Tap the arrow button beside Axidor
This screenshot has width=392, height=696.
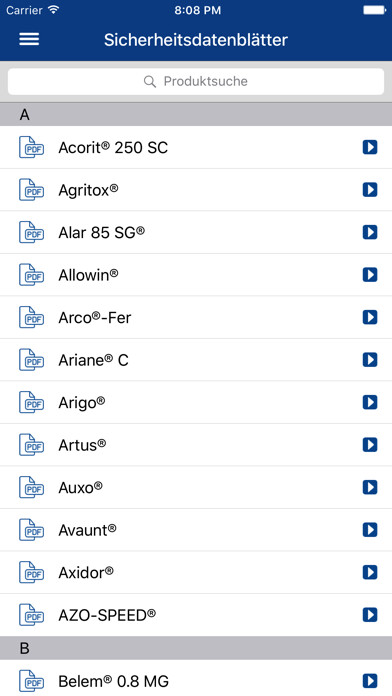pyautogui.click(x=370, y=572)
